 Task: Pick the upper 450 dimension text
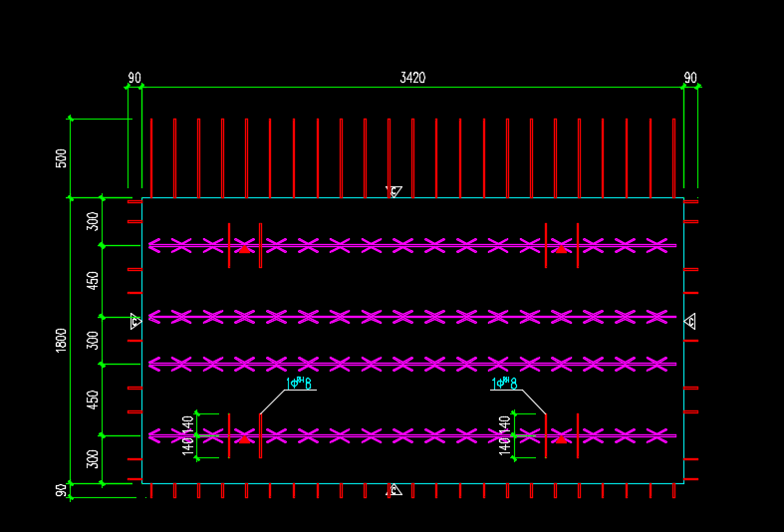93,281
